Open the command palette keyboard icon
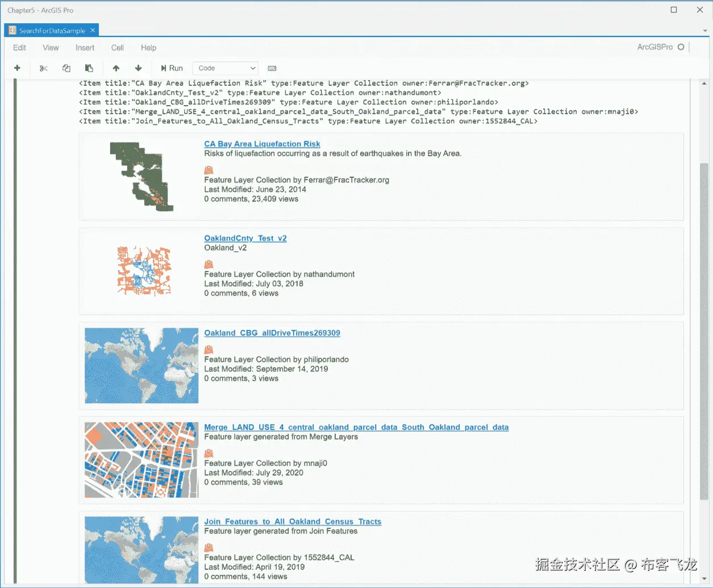The width and height of the screenshot is (713, 588). point(272,68)
